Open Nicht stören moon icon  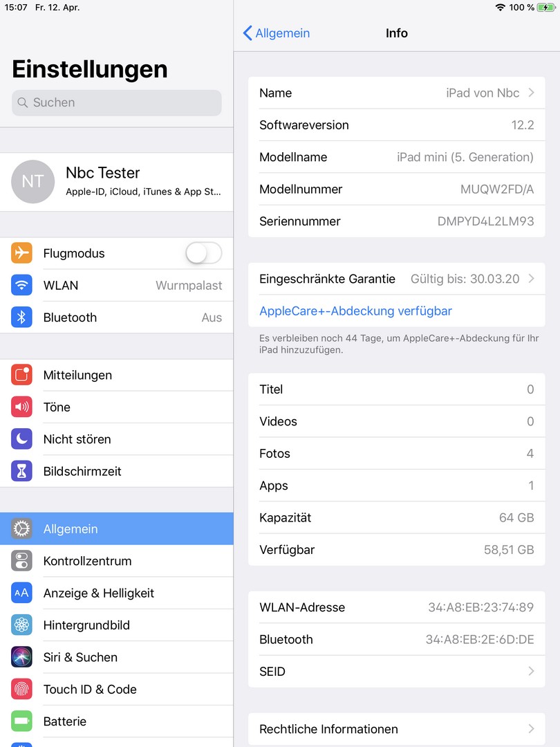21,439
